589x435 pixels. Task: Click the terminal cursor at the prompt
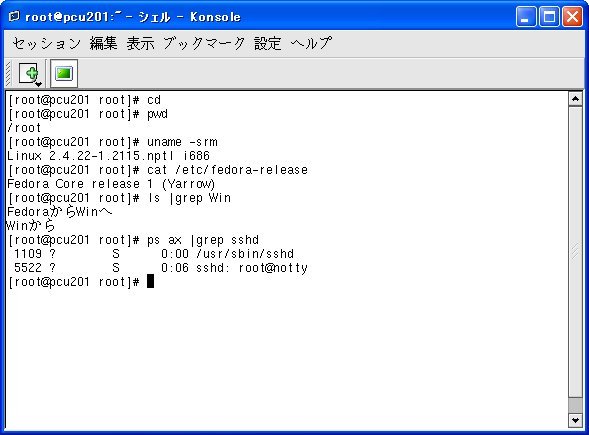coord(150,281)
